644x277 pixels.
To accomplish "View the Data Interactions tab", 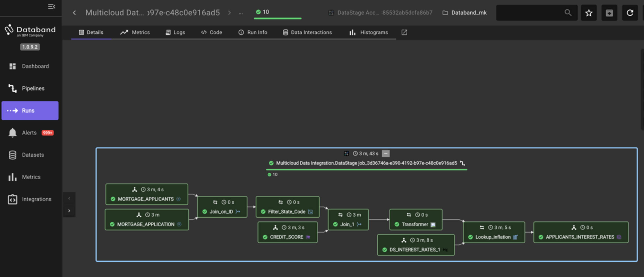I will click(307, 32).
